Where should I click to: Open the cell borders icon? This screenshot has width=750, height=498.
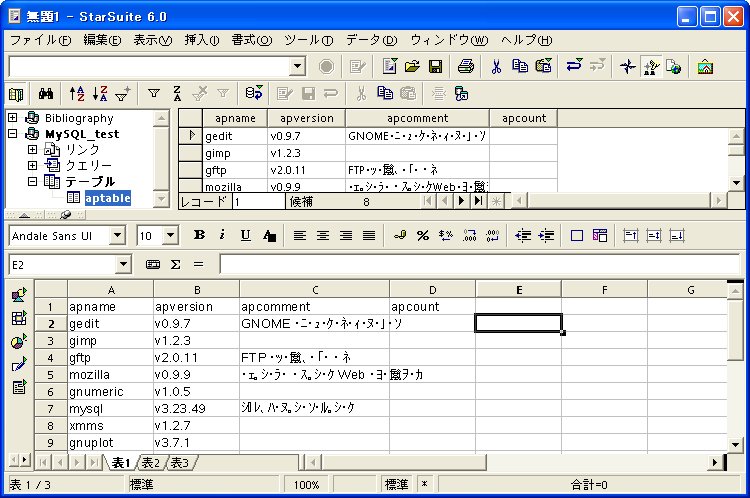point(577,235)
